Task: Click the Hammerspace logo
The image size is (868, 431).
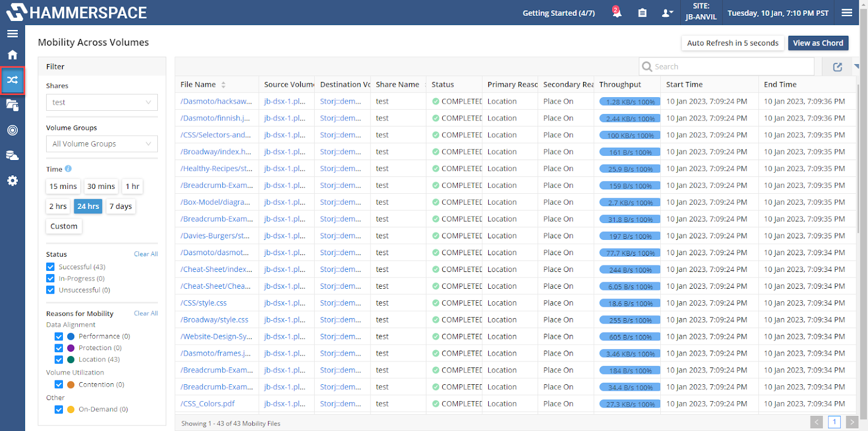Action: [76, 12]
